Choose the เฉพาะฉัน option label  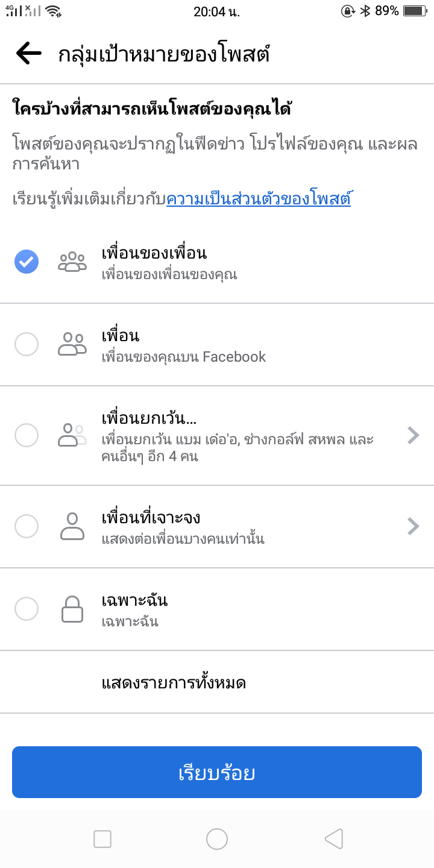(x=134, y=600)
